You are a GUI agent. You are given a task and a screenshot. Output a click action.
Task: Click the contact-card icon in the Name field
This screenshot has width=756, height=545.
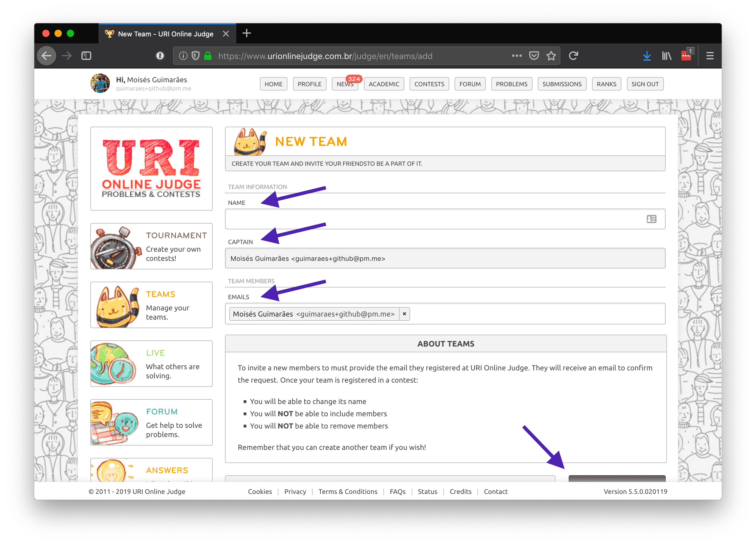[x=651, y=219]
